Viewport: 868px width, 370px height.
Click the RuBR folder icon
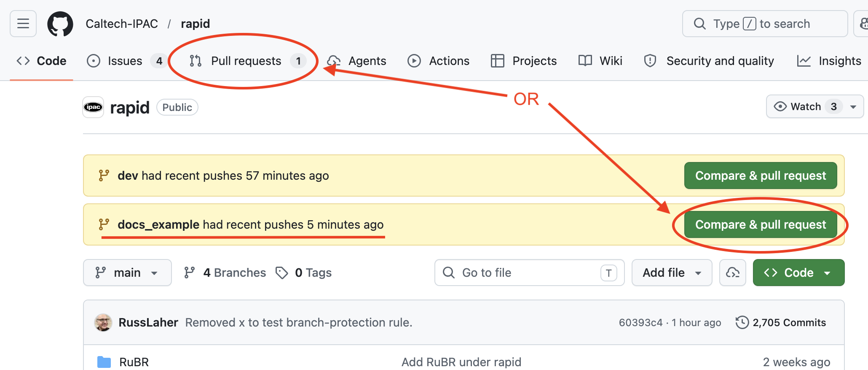[104, 362]
